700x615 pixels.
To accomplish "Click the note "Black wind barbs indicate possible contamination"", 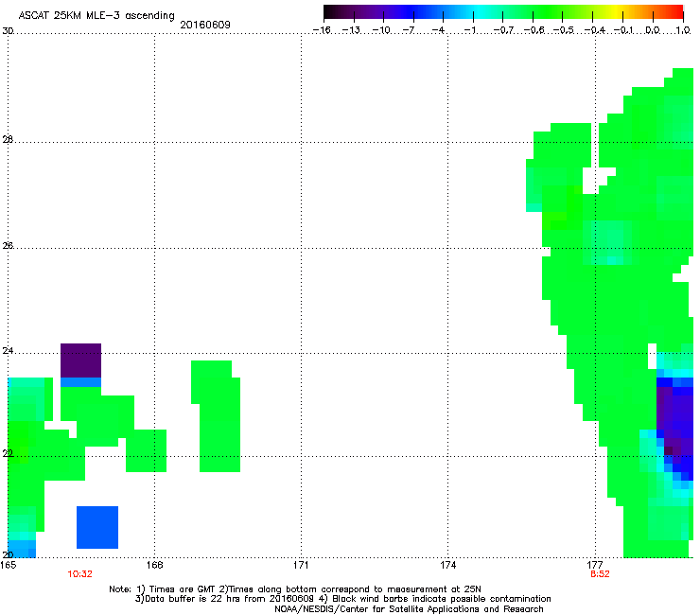I will tap(442, 599).
